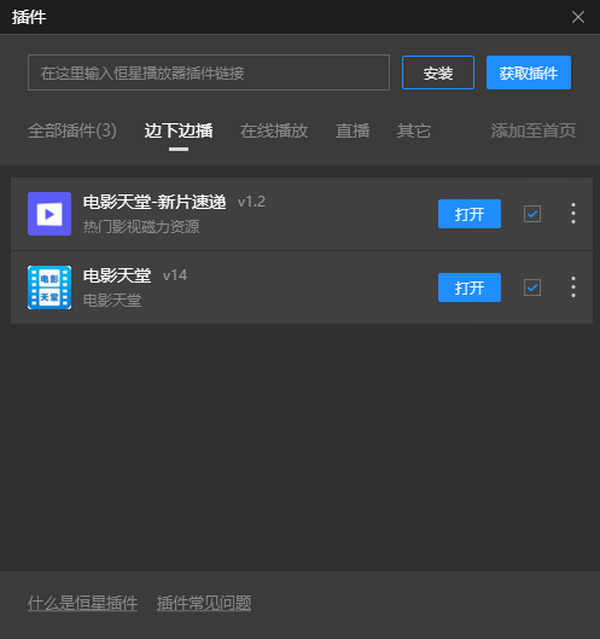Open the 电影天堂 v14 plugin via 打开
Screen dimensions: 600x639
(x=470, y=288)
